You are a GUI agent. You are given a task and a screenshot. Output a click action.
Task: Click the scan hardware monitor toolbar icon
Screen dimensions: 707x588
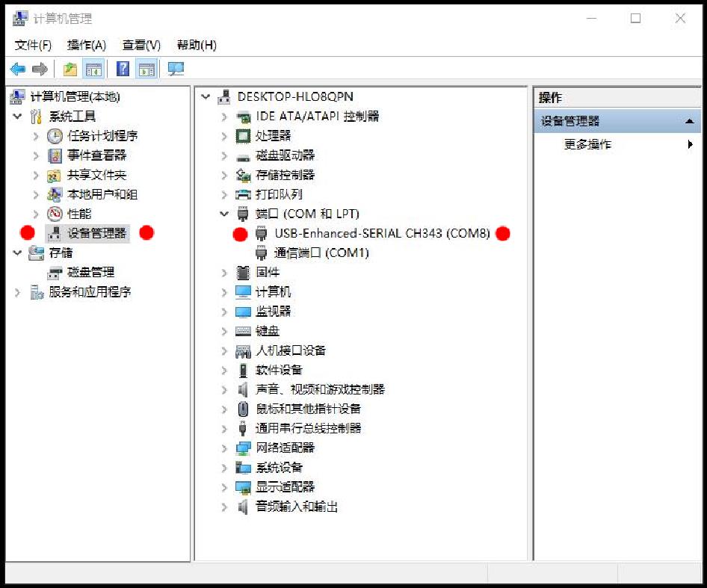176,69
